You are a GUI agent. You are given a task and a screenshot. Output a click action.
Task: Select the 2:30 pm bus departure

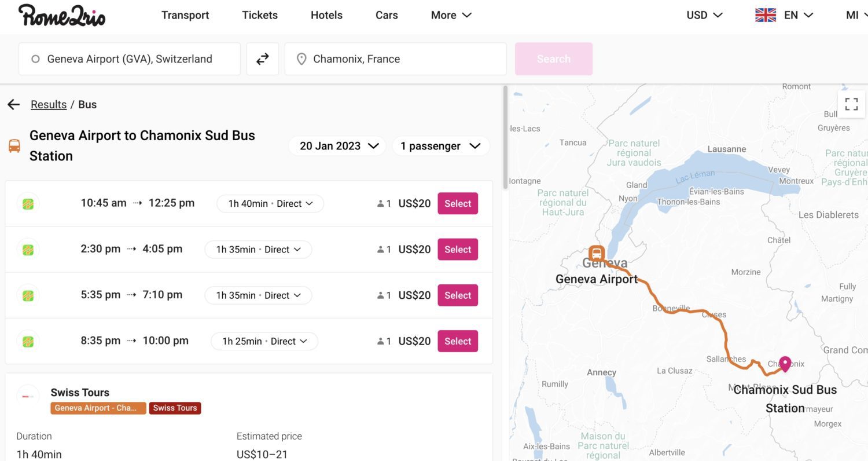[x=457, y=250]
